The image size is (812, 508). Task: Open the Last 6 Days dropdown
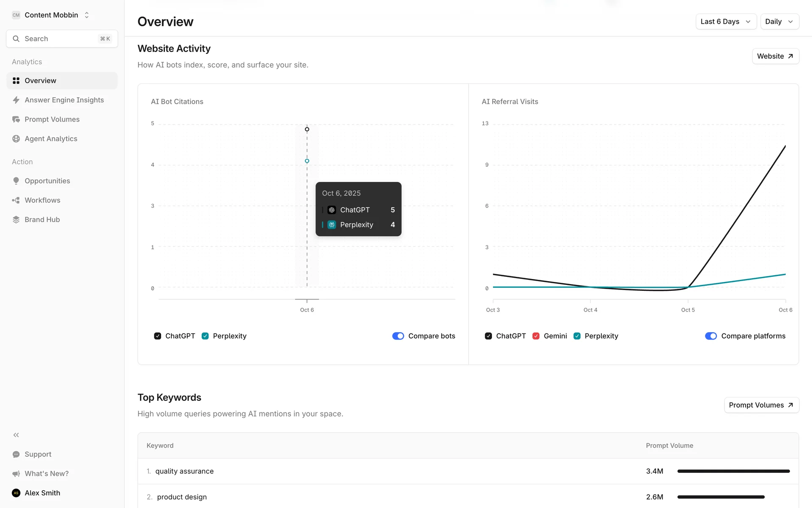pyautogui.click(x=726, y=22)
